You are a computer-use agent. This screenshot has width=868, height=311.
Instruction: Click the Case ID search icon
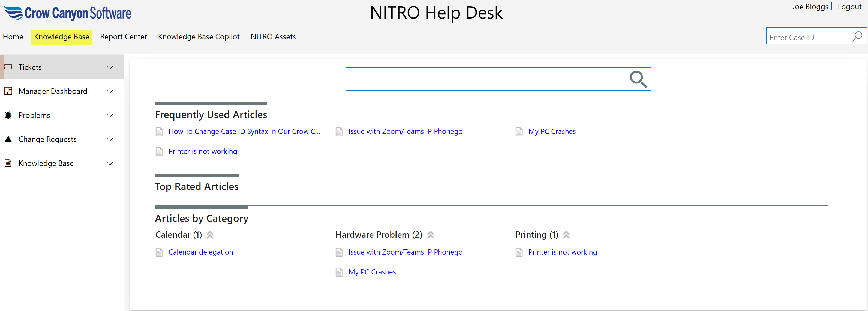coord(857,36)
